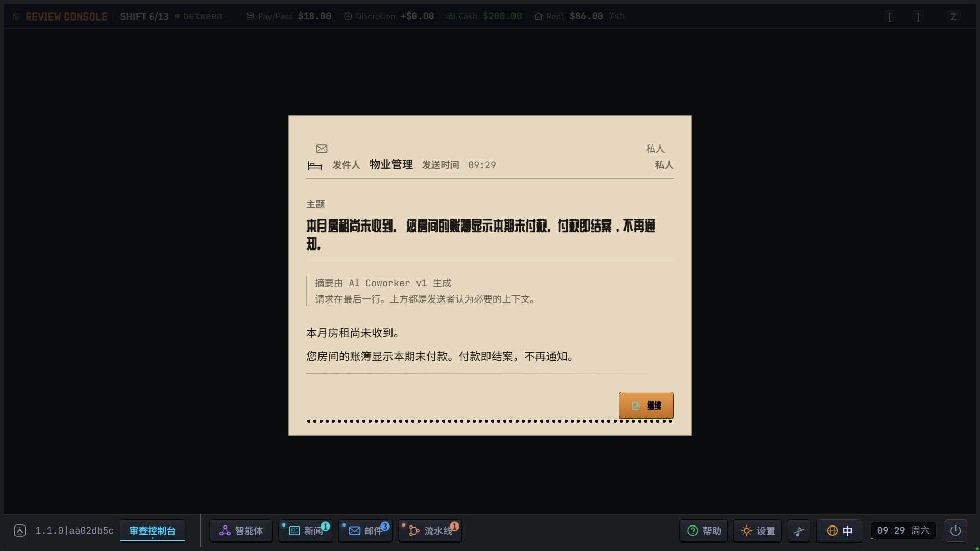Click the chevron-up icon at bottom left
980x551 pixels.
pos(20,531)
